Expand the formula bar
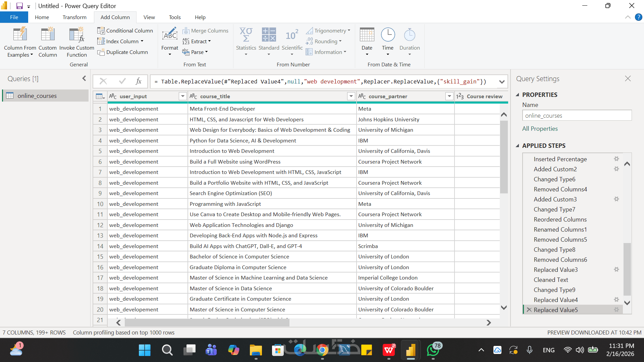The image size is (644, 362). (501, 81)
